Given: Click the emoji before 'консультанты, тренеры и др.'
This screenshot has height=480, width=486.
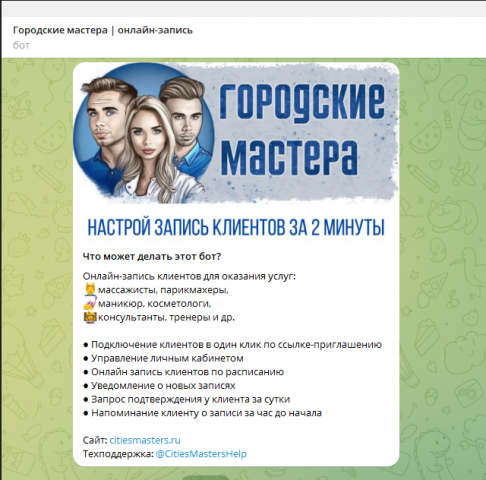Looking at the screenshot, I should point(90,317).
